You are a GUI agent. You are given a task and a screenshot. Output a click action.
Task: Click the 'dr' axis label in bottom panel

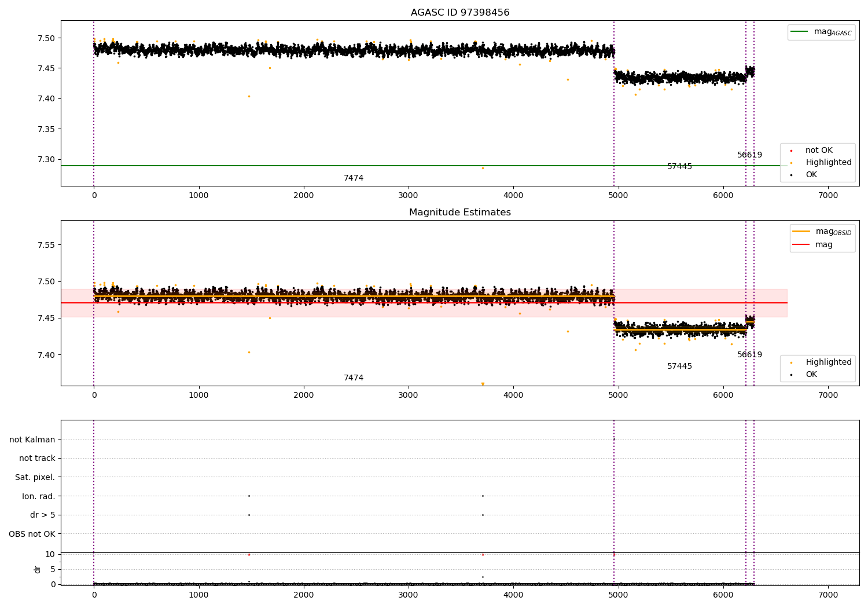pos(38,569)
